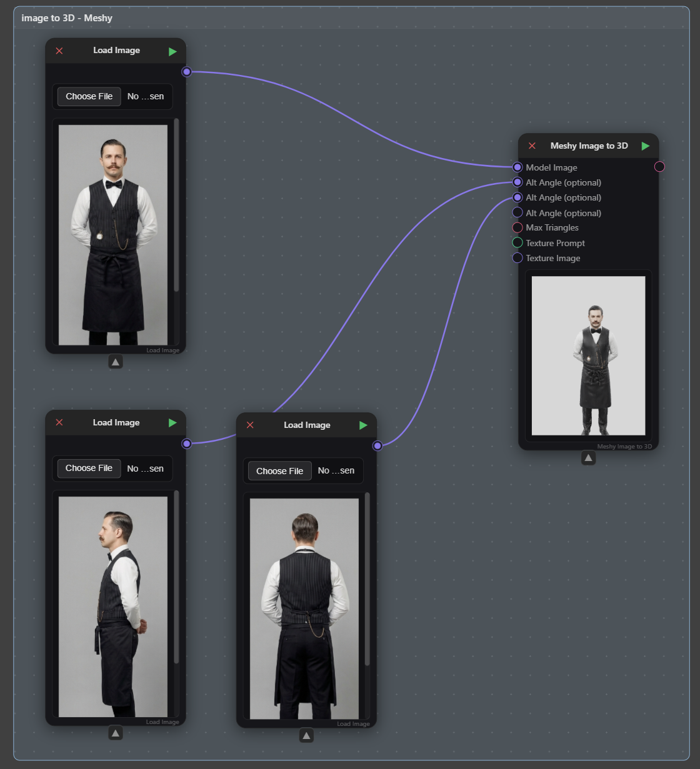Click the Meshy Image to 3D output port

click(659, 167)
